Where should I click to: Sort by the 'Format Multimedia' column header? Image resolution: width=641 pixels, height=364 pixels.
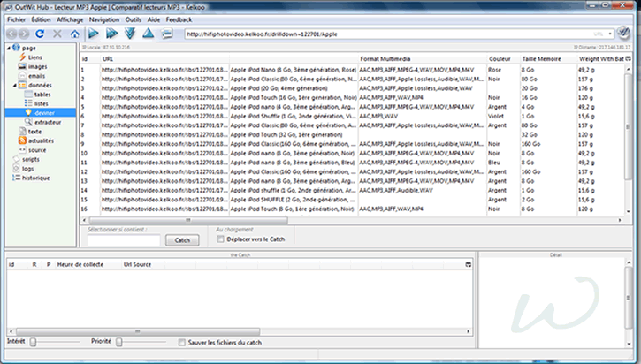[422, 59]
